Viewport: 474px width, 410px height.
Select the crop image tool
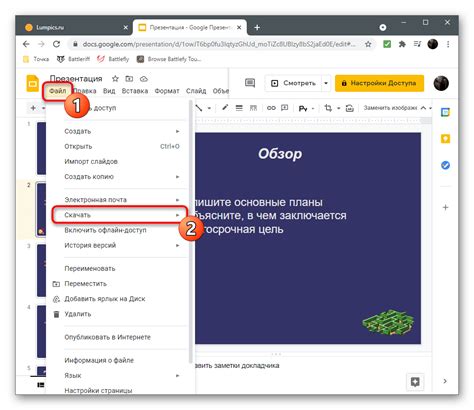coord(328,108)
